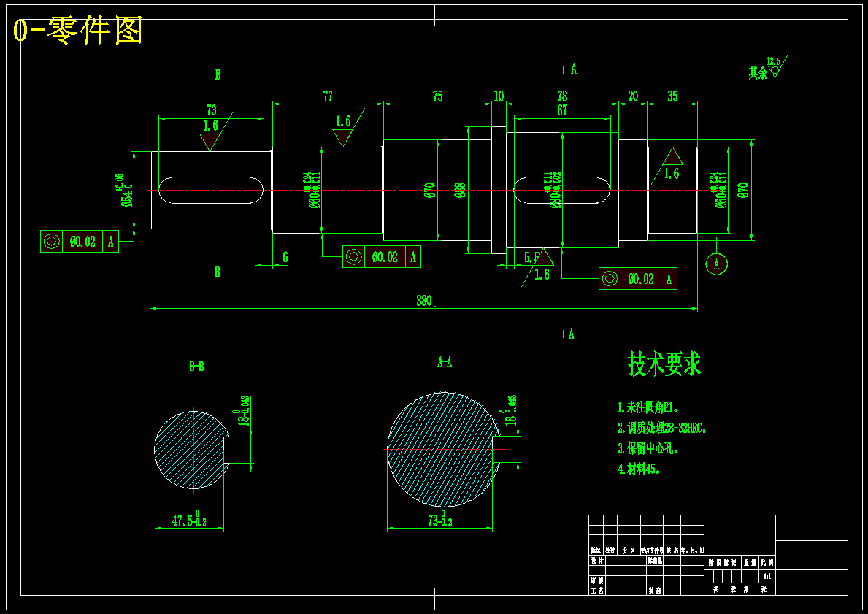Screen dimensions: 868x614
Task: Select the "年、月、日" date column header
Action: (x=693, y=550)
